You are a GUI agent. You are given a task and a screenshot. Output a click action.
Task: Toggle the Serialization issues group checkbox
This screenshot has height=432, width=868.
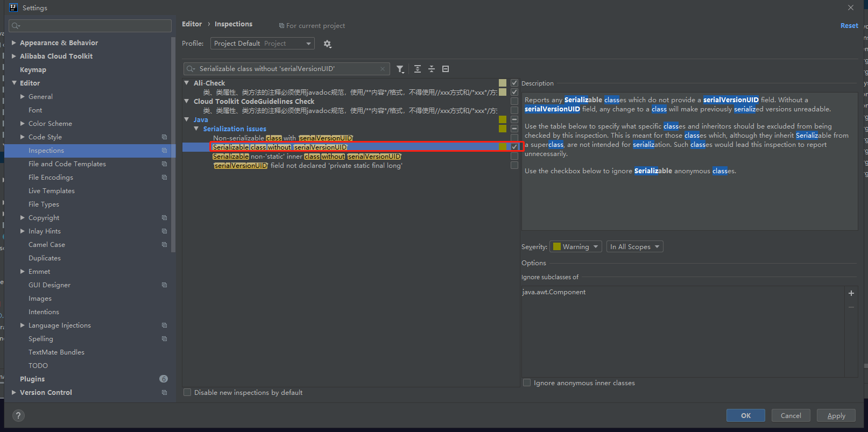[514, 129]
